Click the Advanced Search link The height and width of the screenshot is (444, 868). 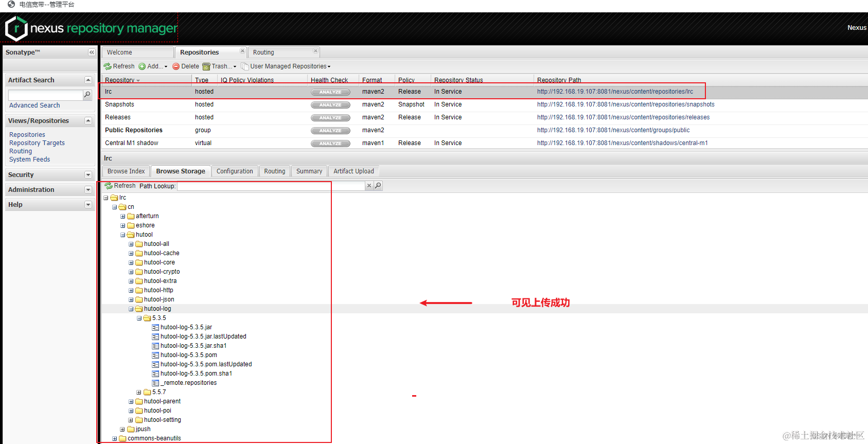pyautogui.click(x=34, y=105)
